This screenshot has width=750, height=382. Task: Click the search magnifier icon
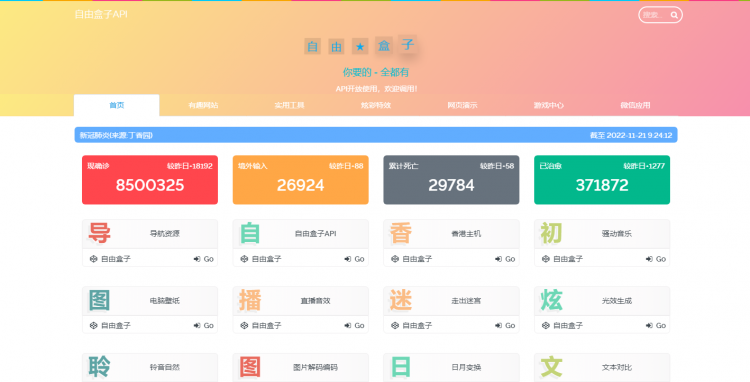[674, 15]
